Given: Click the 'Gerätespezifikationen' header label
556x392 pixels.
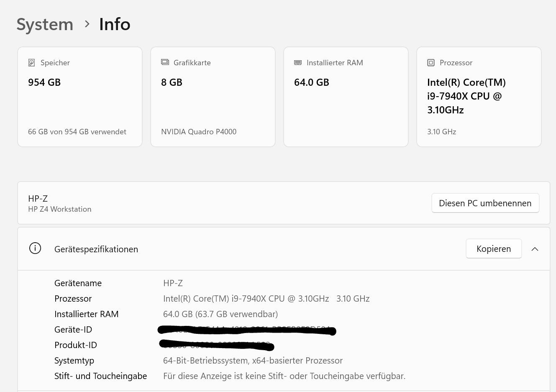Looking at the screenshot, I should [96, 249].
